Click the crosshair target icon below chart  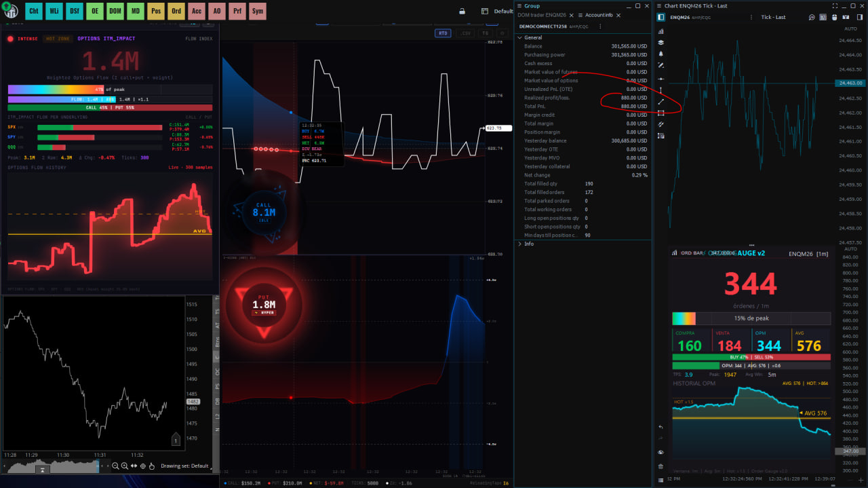(x=142, y=466)
